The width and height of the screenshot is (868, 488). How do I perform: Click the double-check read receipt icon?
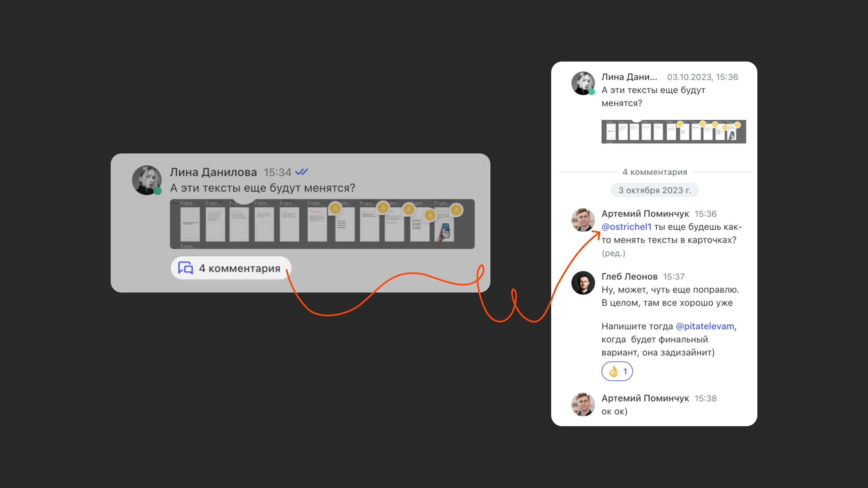pos(302,172)
